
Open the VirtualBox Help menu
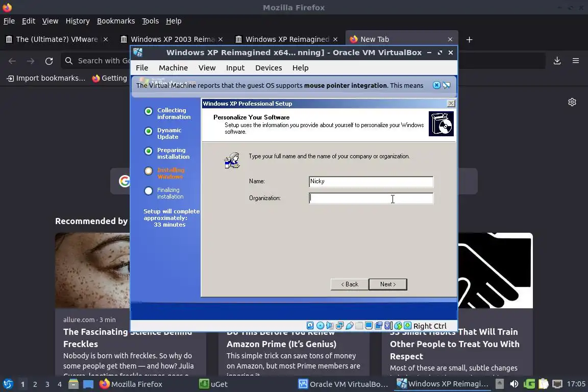pos(300,68)
